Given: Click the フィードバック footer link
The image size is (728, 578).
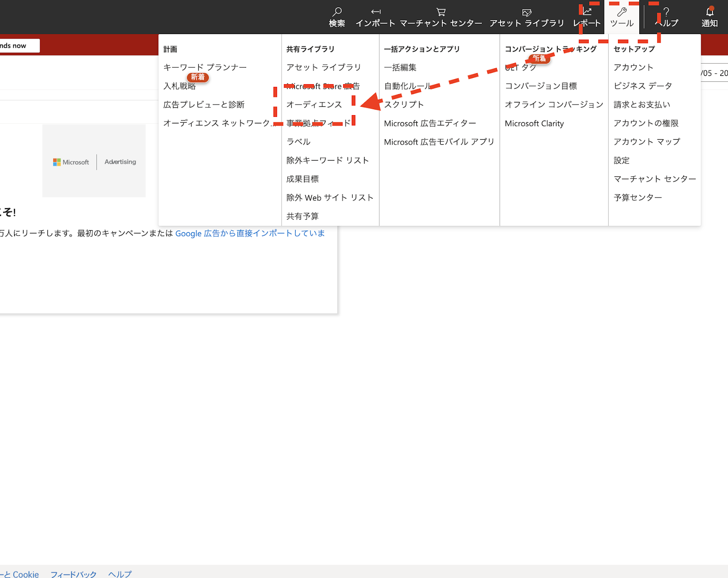Looking at the screenshot, I should click(x=74, y=574).
